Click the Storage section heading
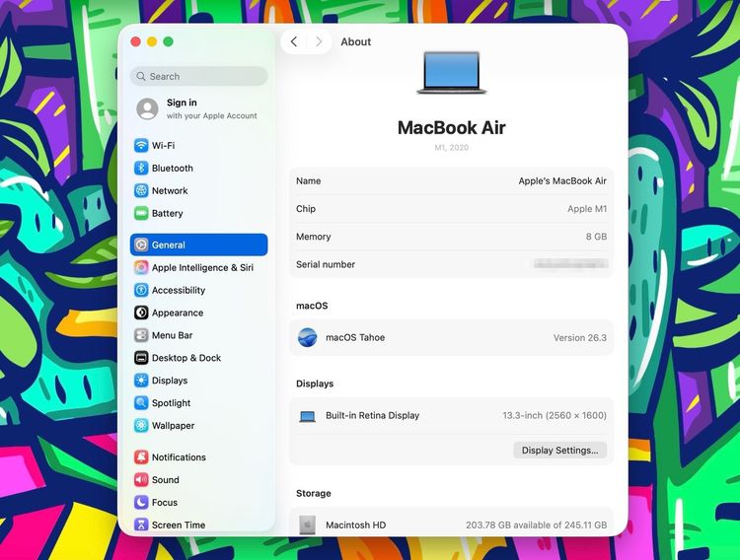 314,493
